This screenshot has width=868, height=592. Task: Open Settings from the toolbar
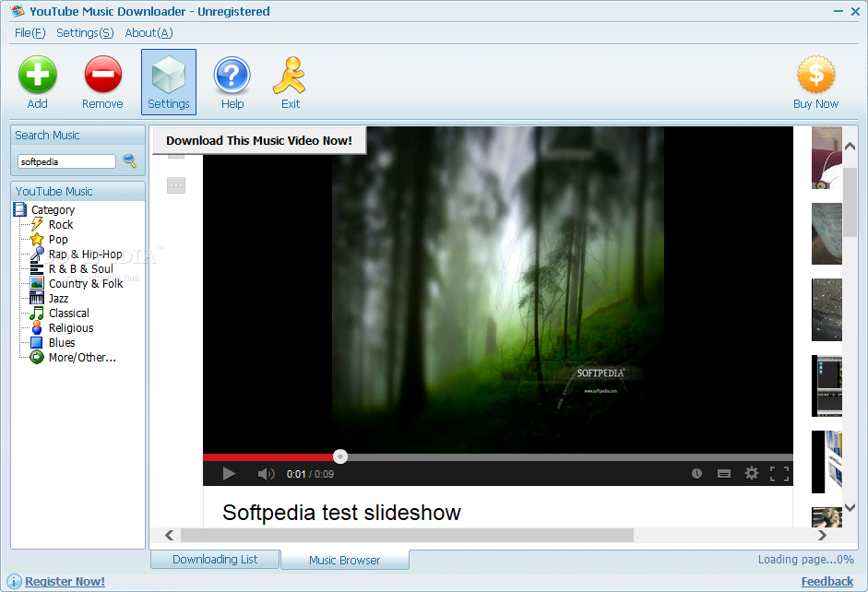pos(168,82)
